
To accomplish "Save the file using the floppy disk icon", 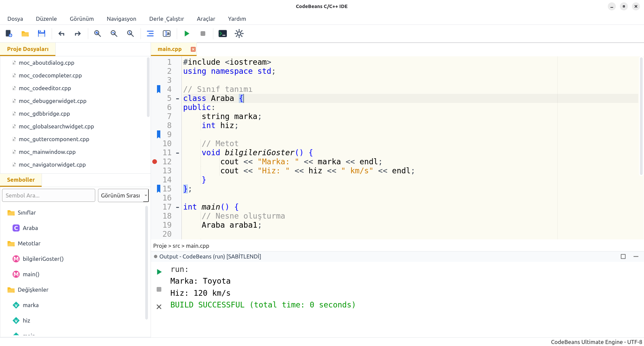I will coord(42,34).
